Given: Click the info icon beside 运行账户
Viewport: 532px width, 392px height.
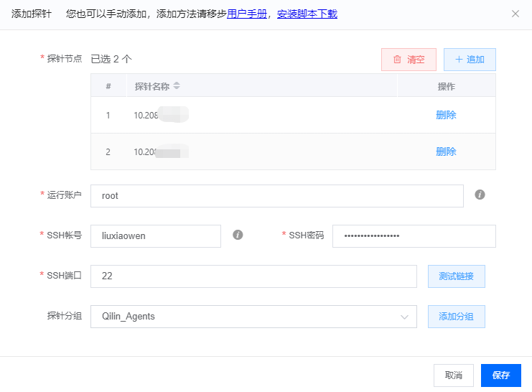Looking at the screenshot, I should pos(480,195).
